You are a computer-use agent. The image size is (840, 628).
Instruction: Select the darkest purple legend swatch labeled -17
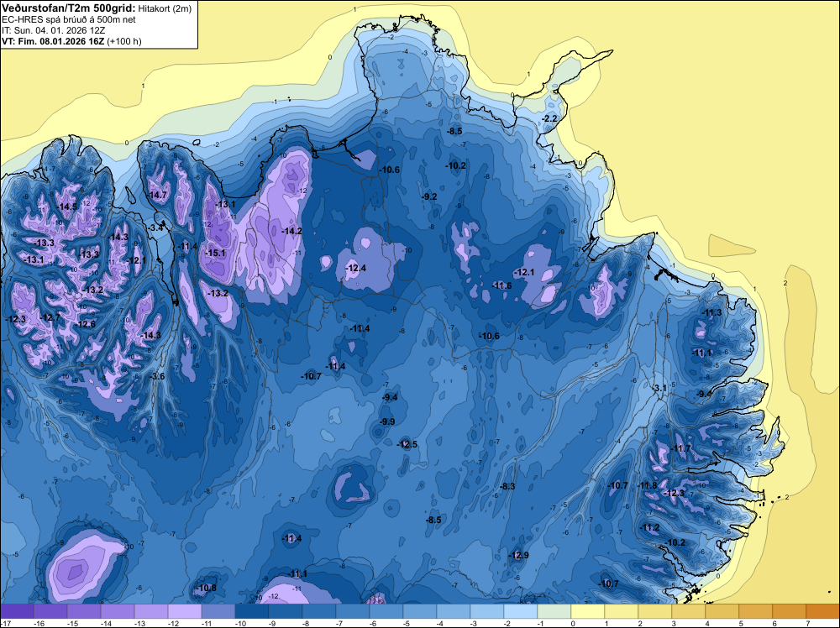[17, 611]
